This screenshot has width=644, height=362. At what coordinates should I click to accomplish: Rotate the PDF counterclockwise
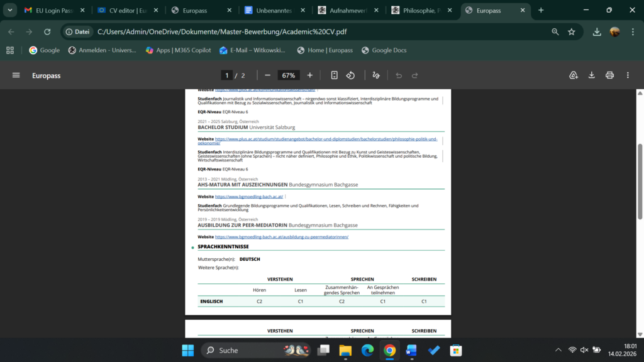click(x=350, y=75)
